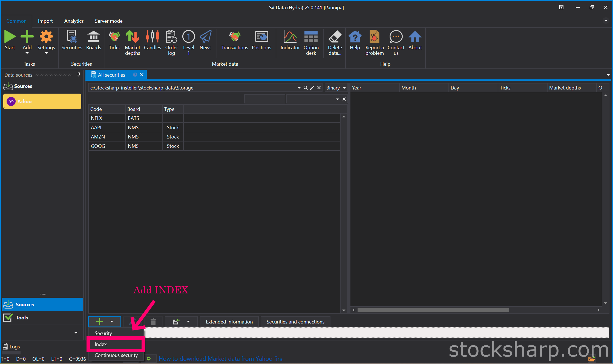Open the Option desk tool

[311, 43]
